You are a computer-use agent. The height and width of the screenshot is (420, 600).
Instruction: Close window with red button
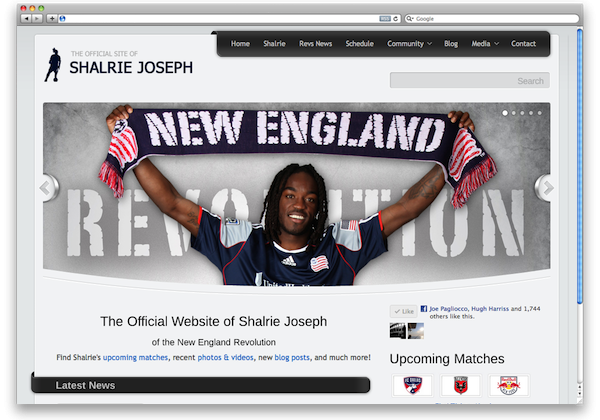23,8
